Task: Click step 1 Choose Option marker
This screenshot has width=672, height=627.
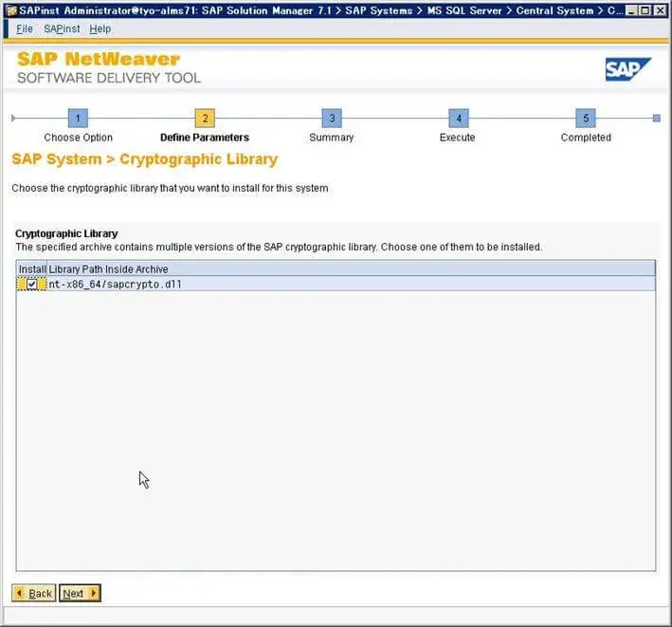Action: click(78, 118)
